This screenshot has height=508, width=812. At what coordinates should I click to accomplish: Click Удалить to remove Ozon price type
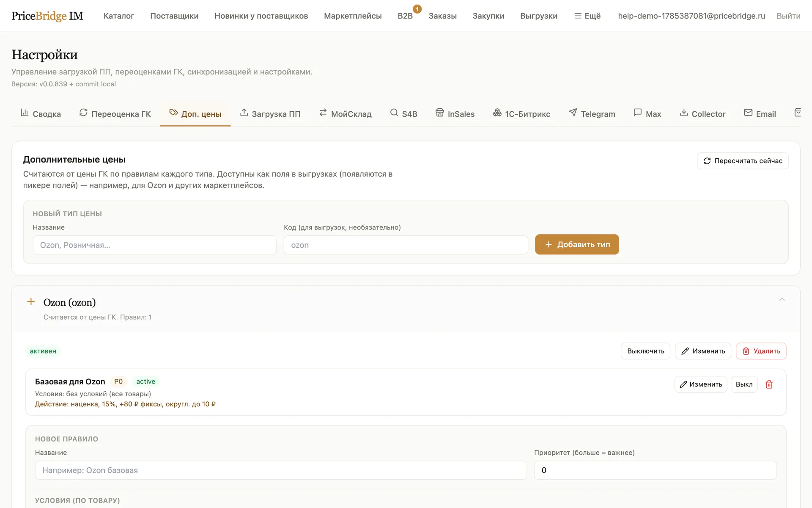point(761,351)
